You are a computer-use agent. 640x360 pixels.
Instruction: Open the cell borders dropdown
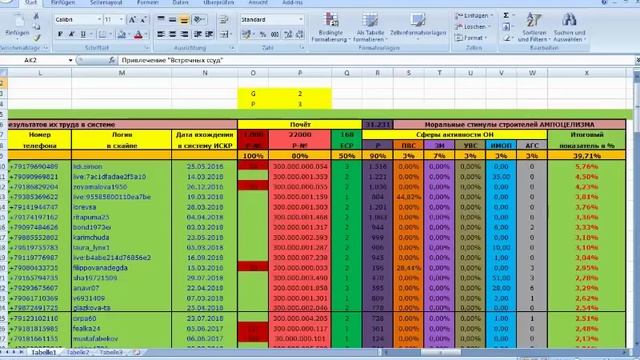point(110,35)
